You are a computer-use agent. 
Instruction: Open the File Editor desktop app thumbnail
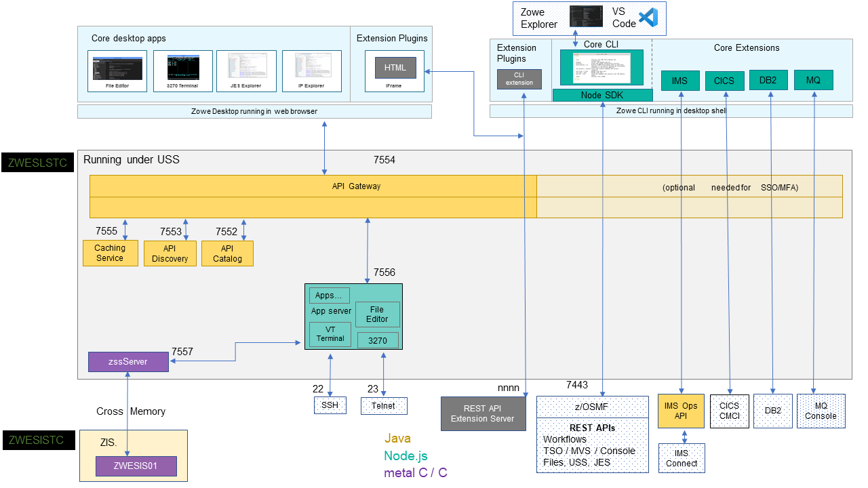(x=117, y=71)
